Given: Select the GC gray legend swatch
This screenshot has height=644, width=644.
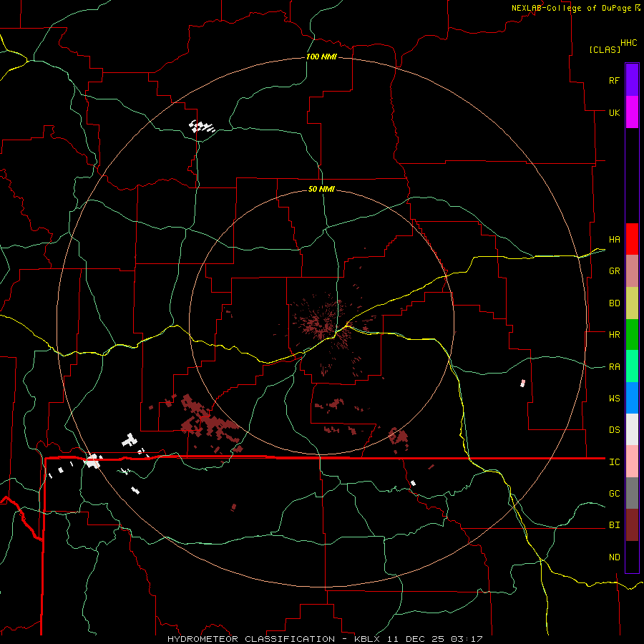Looking at the screenshot, I should coord(632,493).
